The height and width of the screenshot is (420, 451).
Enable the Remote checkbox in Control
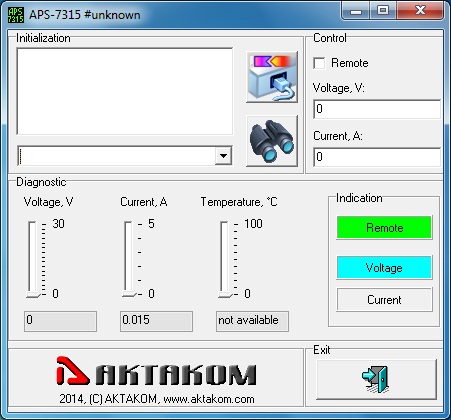click(x=319, y=63)
